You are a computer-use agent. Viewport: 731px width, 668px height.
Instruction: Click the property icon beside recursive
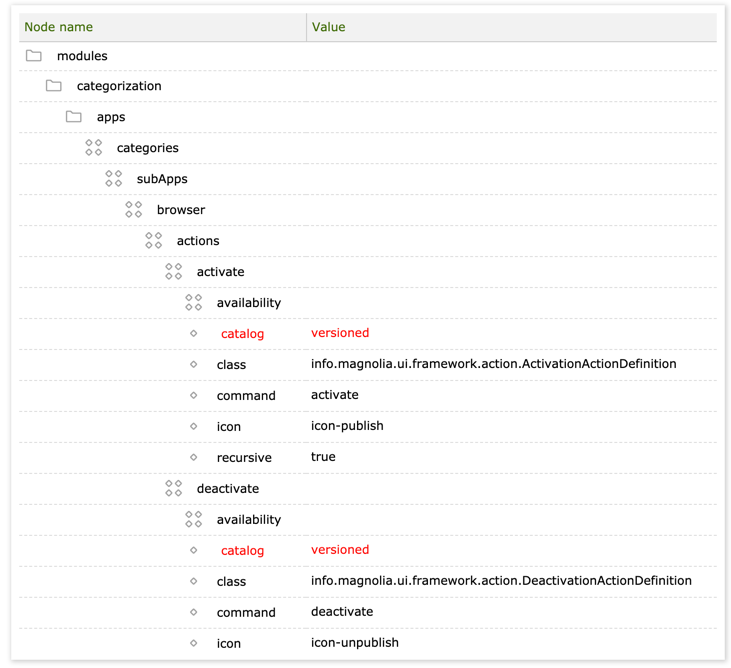(x=193, y=457)
